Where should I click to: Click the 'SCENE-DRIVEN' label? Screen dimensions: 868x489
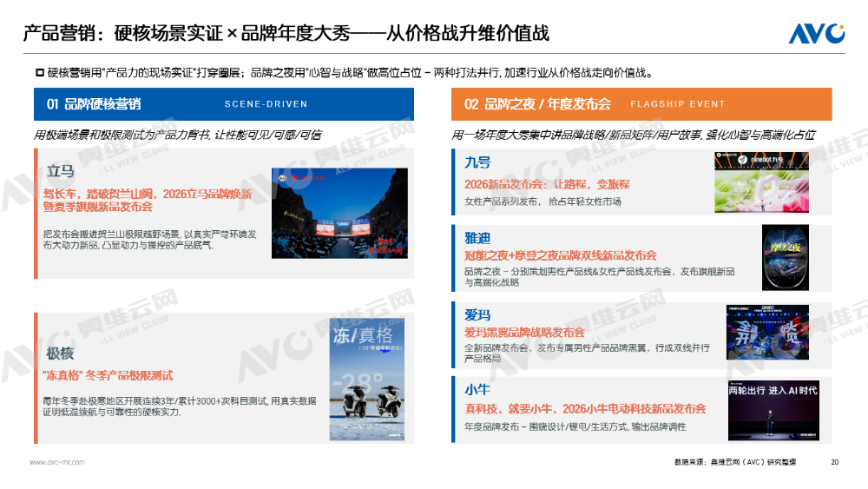(x=266, y=104)
